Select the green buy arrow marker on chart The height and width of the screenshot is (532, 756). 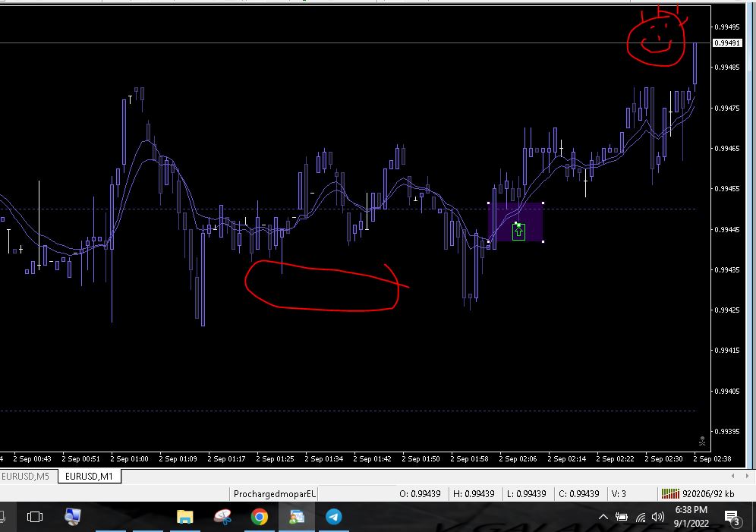(518, 231)
